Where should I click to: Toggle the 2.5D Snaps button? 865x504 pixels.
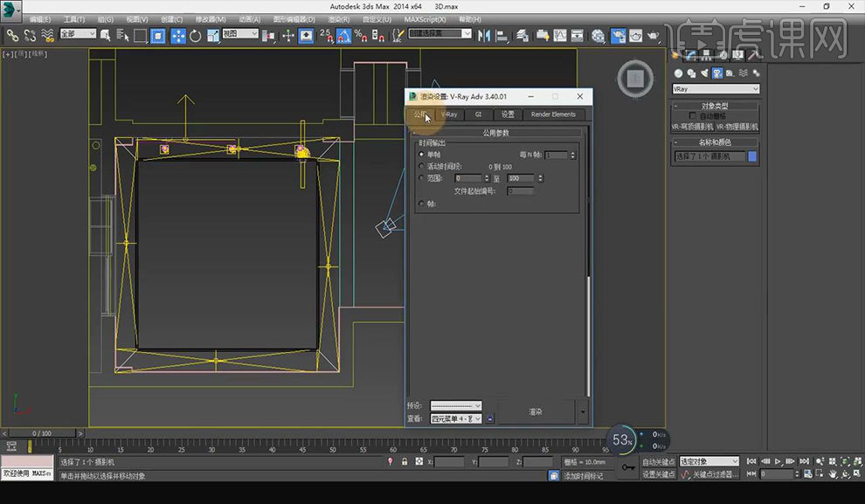(326, 36)
